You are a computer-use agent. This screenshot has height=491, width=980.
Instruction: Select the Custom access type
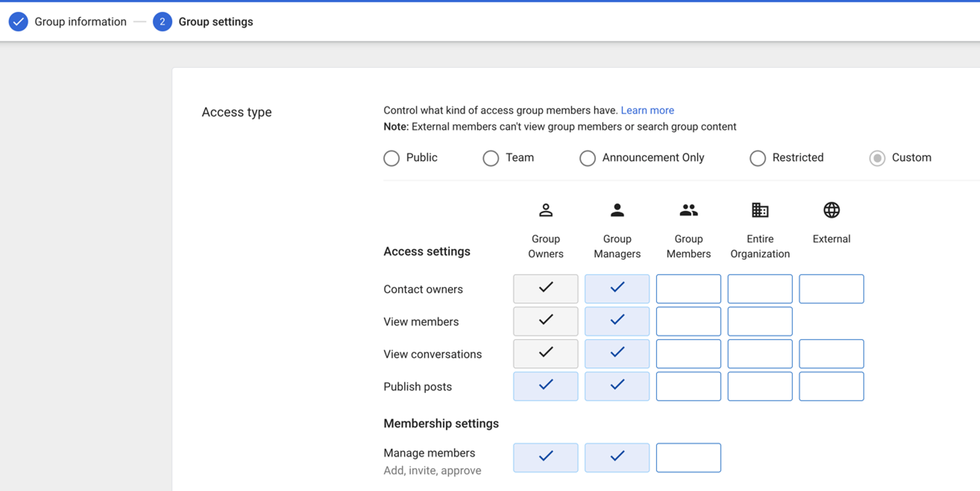tap(877, 158)
